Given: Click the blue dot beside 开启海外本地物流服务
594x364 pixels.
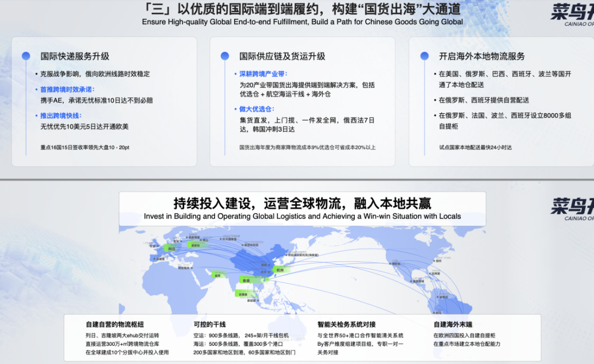Looking at the screenshot, I should click(x=424, y=56).
